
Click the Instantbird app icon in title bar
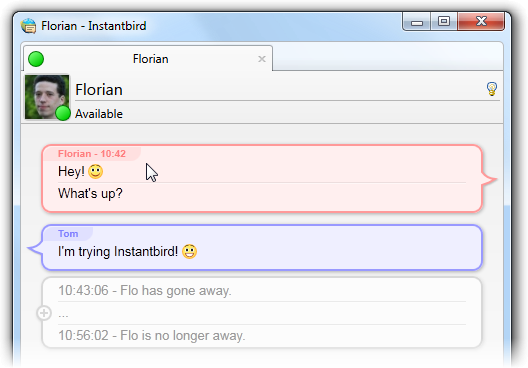(28, 26)
